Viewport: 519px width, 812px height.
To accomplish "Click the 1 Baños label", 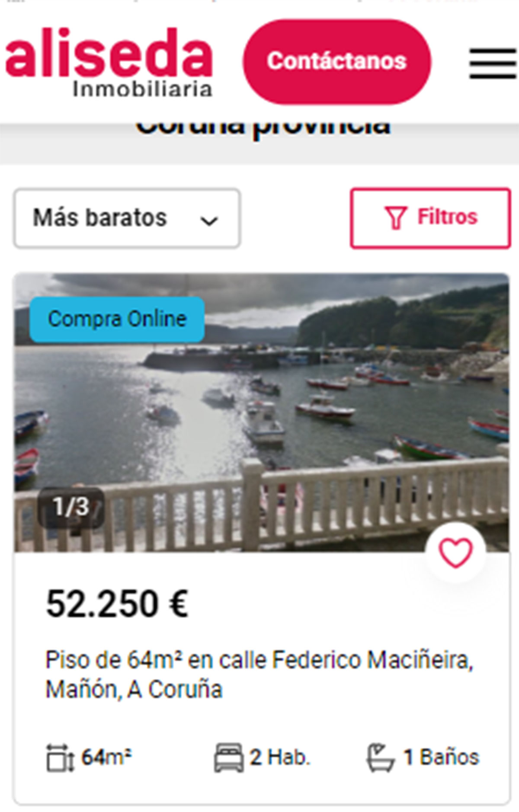I will (441, 758).
